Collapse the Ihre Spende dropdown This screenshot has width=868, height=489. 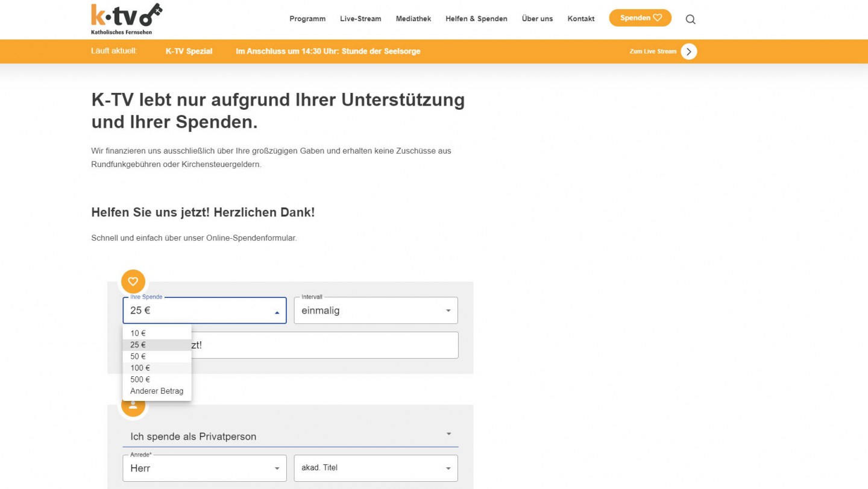(x=204, y=311)
